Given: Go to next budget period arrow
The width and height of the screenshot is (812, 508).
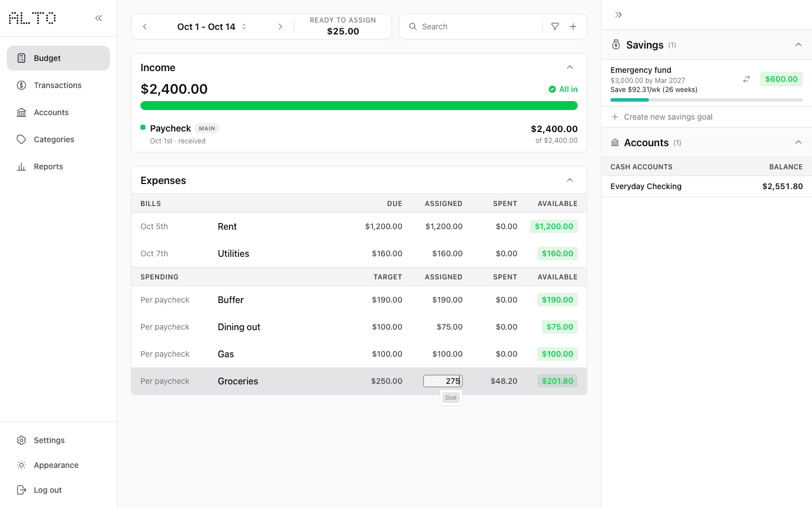Looking at the screenshot, I should click(280, 27).
